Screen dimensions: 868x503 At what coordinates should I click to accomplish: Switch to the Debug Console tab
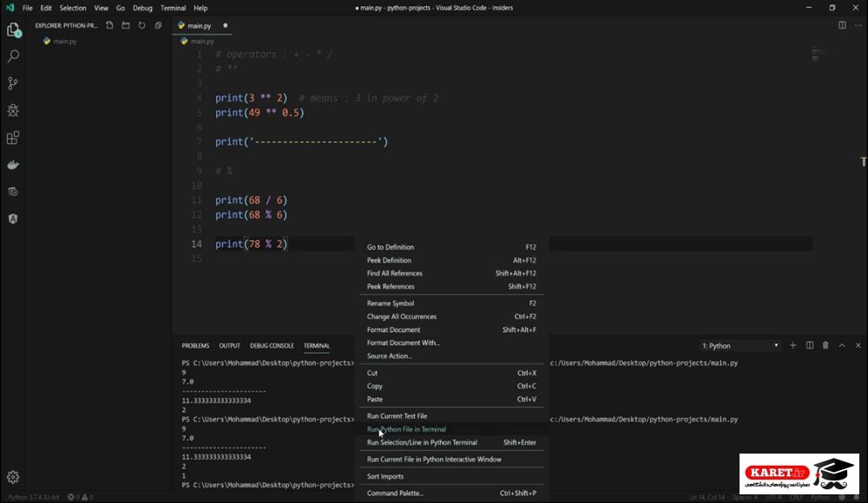(x=272, y=345)
